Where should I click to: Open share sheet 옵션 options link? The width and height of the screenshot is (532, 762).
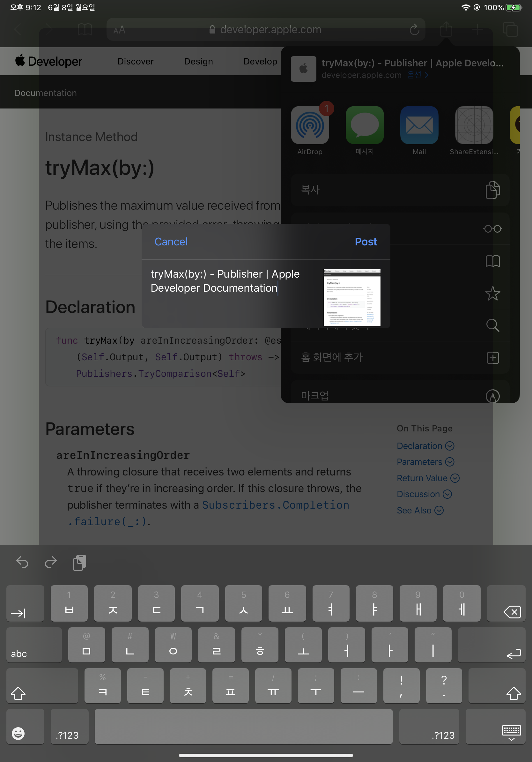pyautogui.click(x=417, y=75)
